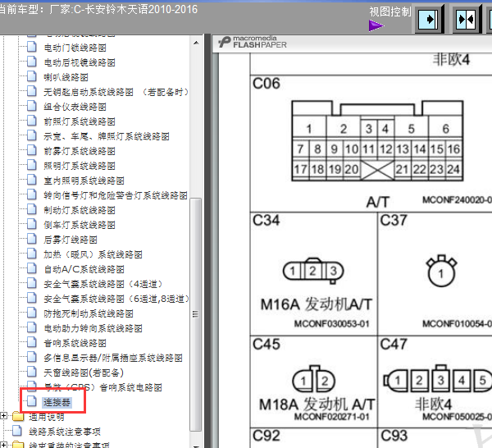The width and height of the screenshot is (492, 448).
Task: Click document icon beside 线路系统注意事项
Action: (17, 431)
